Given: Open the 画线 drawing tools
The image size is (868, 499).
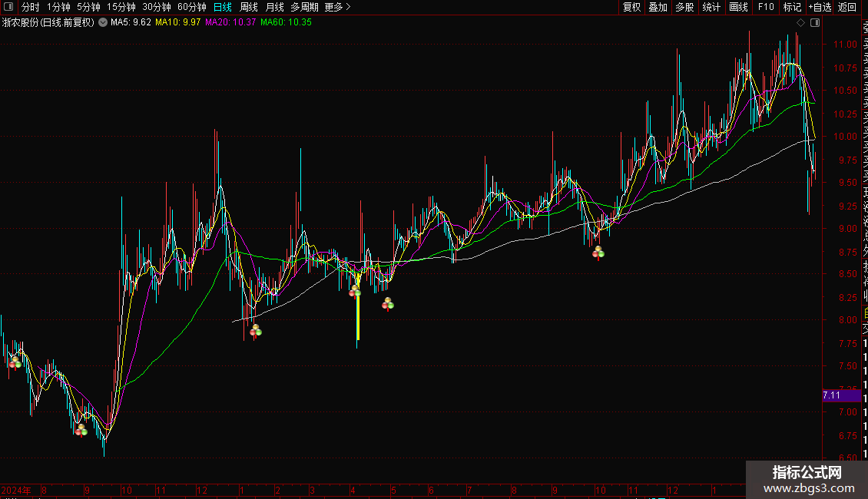Looking at the screenshot, I should 738,7.
